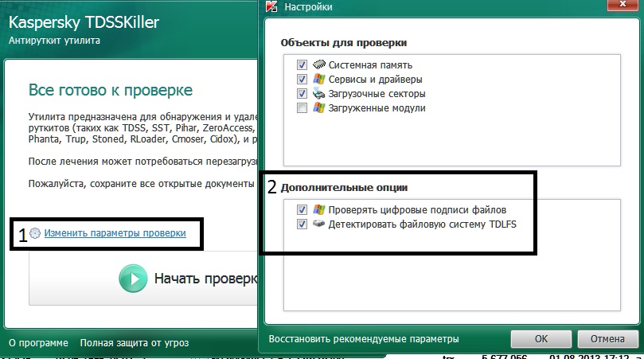
Task: Click the Объекты для проверки heading
Action: click(344, 43)
